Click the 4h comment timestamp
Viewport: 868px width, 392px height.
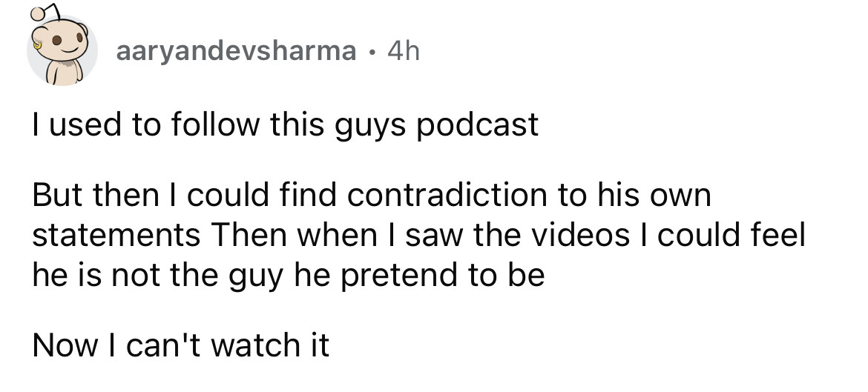404,51
